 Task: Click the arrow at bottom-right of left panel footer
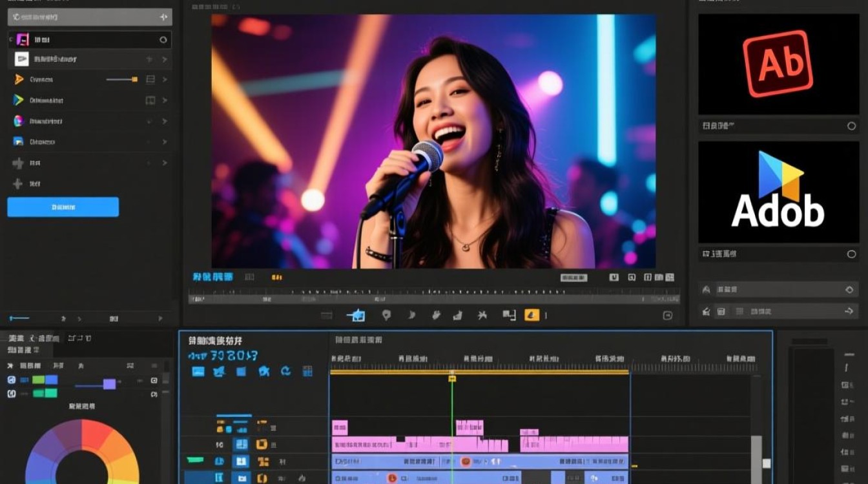[160, 318]
